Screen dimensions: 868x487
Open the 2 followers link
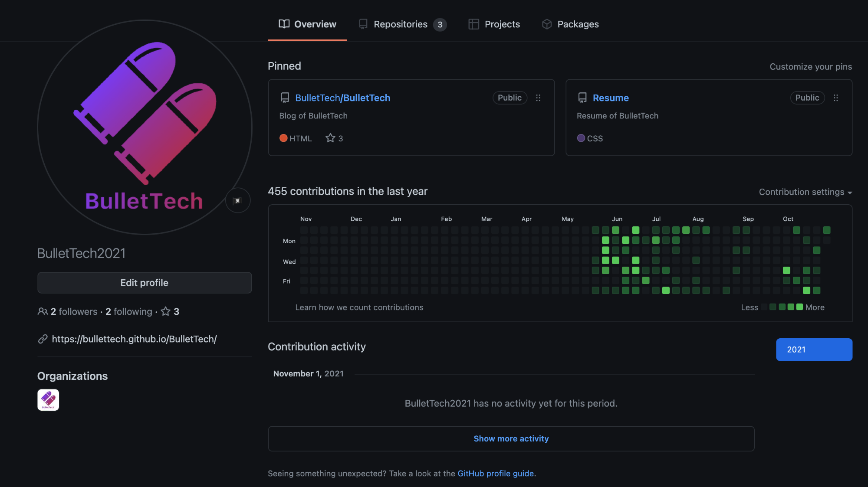coord(74,311)
